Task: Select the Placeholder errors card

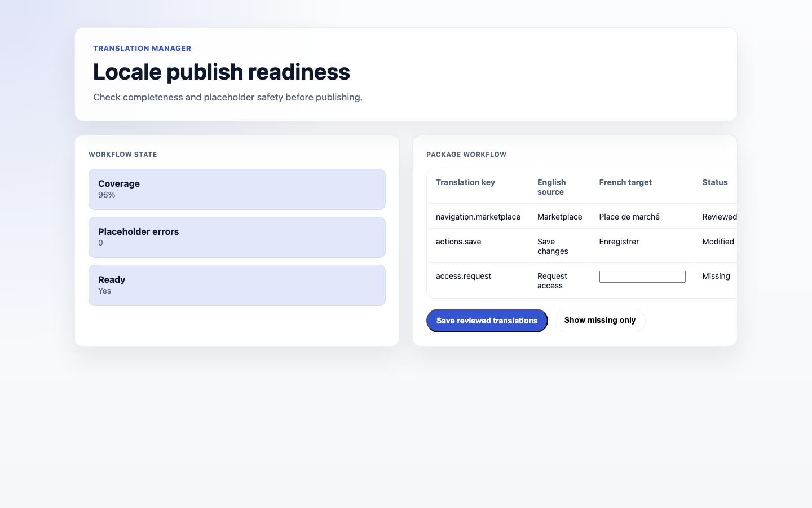Action: pyautogui.click(x=237, y=237)
